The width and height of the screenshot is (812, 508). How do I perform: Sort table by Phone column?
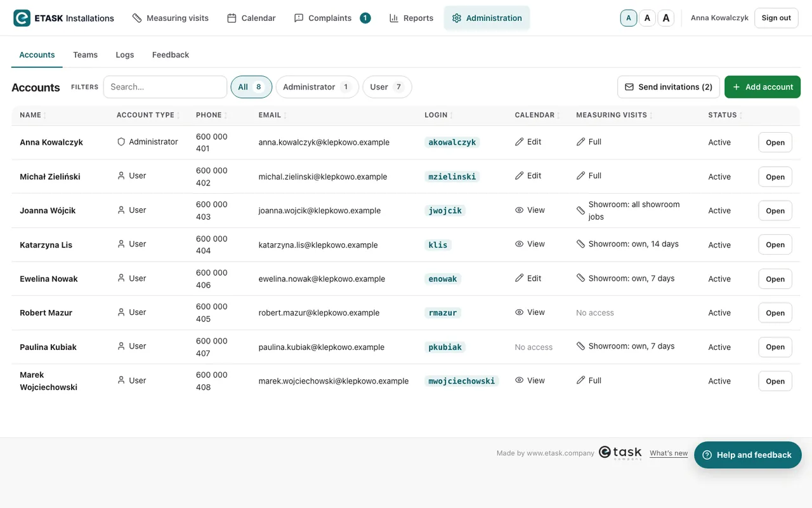point(212,115)
